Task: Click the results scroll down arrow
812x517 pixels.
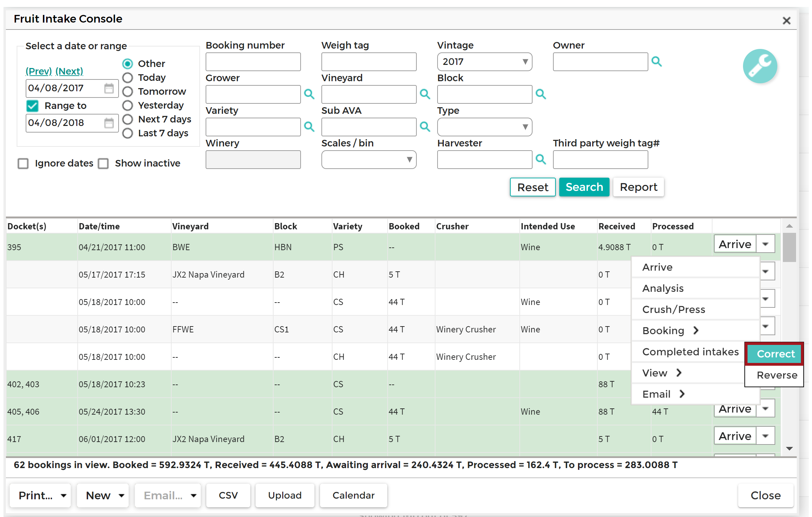Action: click(789, 448)
